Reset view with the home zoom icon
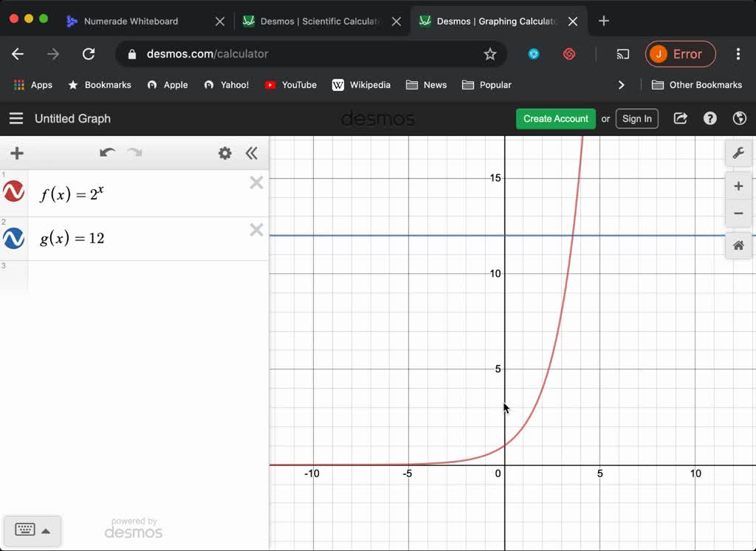This screenshot has width=756, height=551. click(x=738, y=245)
